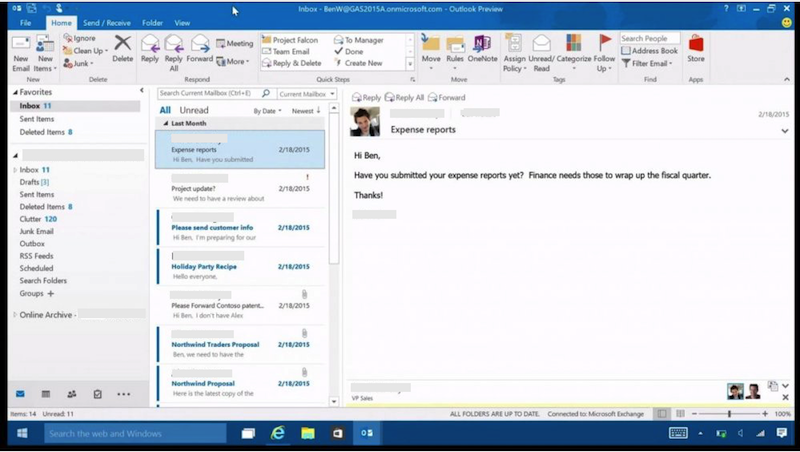This screenshot has height=452, width=800.
Task: Open the More respond options dropdown
Action: click(233, 61)
